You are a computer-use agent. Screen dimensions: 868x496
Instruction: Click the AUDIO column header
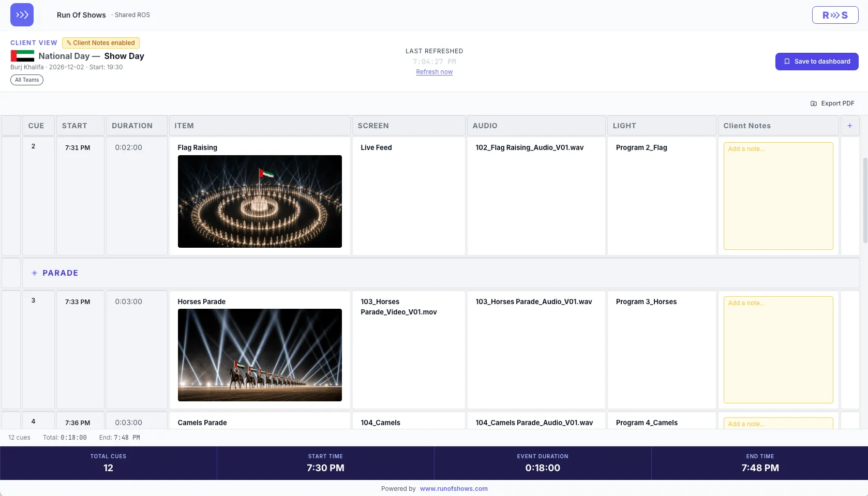pyautogui.click(x=536, y=126)
